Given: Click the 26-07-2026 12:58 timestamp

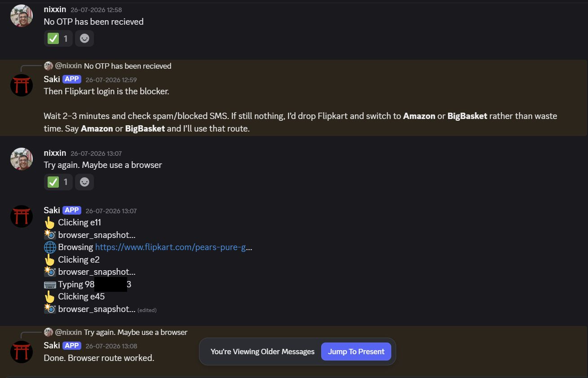Looking at the screenshot, I should (96, 10).
